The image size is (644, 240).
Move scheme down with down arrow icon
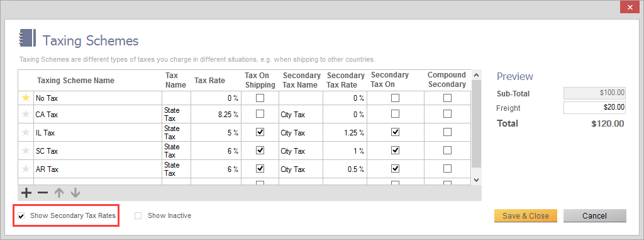coord(75,192)
